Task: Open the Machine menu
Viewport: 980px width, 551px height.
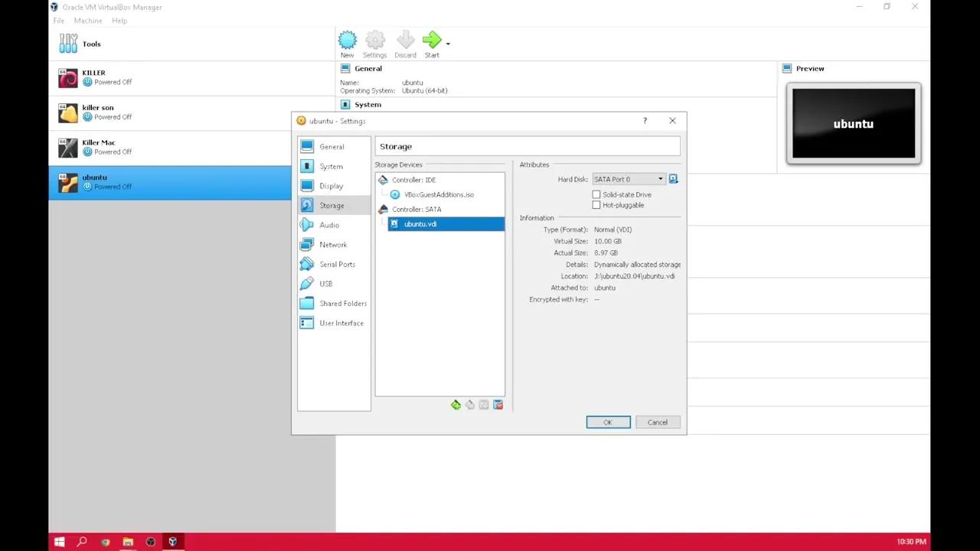Action: 87,21
